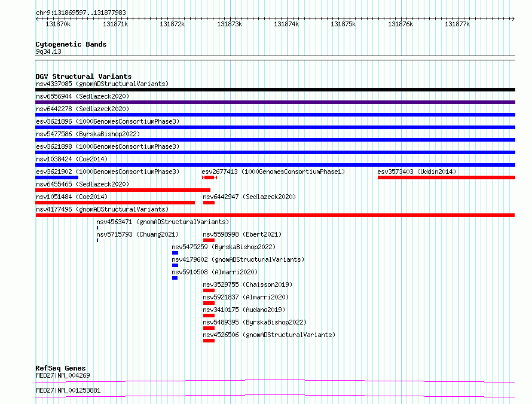The width and height of the screenshot is (532, 404).
Task: Open nsv6442947 (Sedlazeck2020) label
Action: [249, 197]
